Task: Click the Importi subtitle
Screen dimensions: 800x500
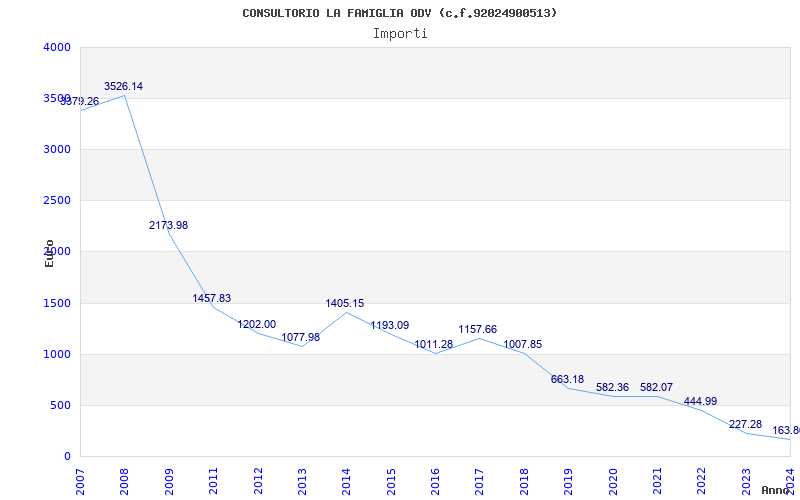Action: pos(400,34)
